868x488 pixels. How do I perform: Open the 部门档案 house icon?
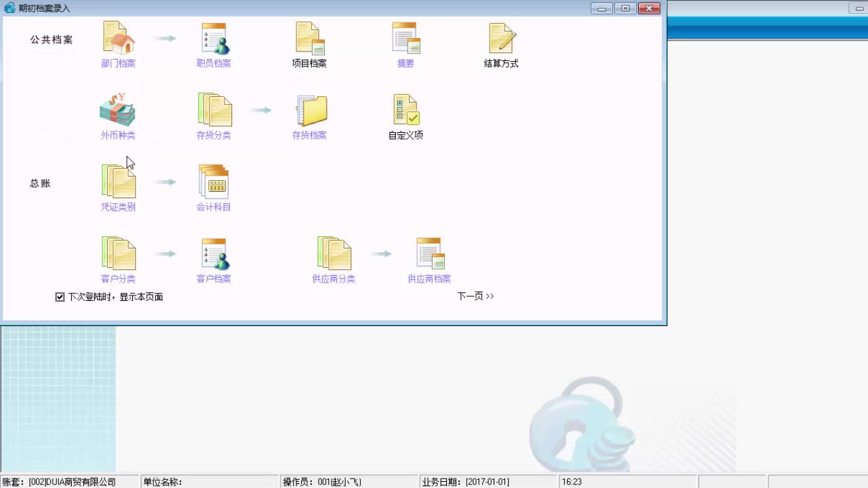click(119, 38)
